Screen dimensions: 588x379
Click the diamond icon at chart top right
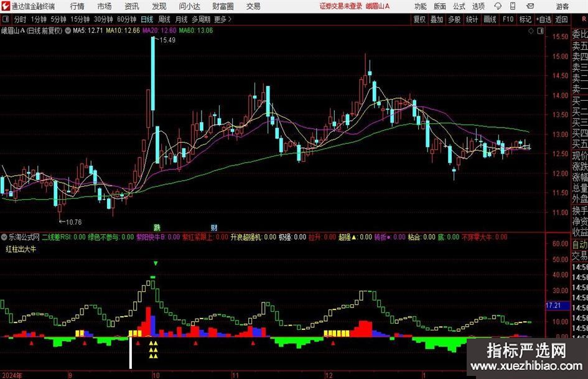click(x=530, y=30)
